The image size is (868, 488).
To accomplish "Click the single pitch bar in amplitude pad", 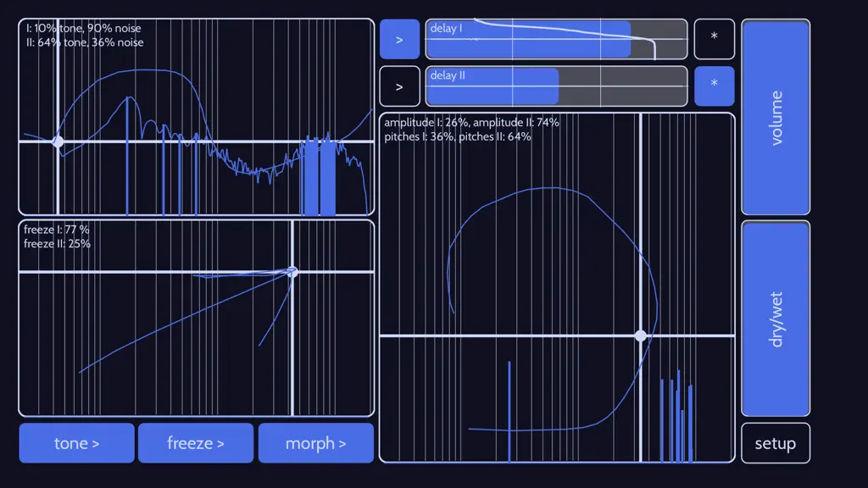I will (509, 411).
